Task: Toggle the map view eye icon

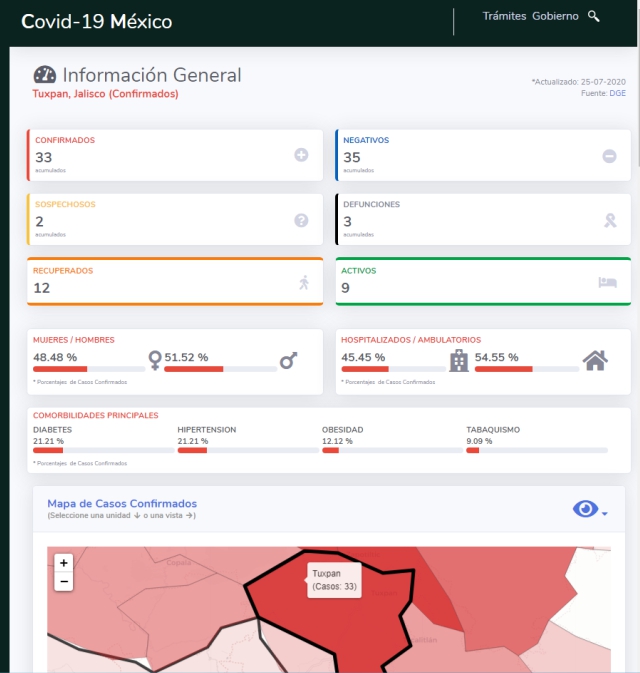Action: [584, 509]
